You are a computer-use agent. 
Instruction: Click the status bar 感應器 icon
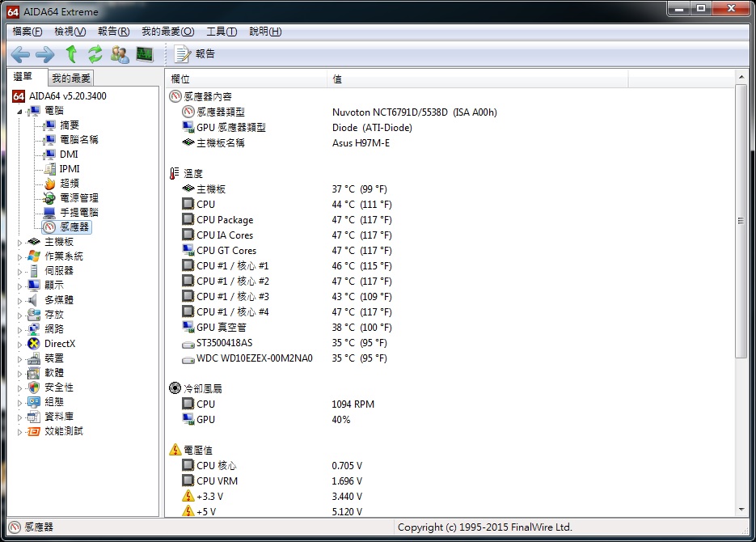[x=15, y=527]
